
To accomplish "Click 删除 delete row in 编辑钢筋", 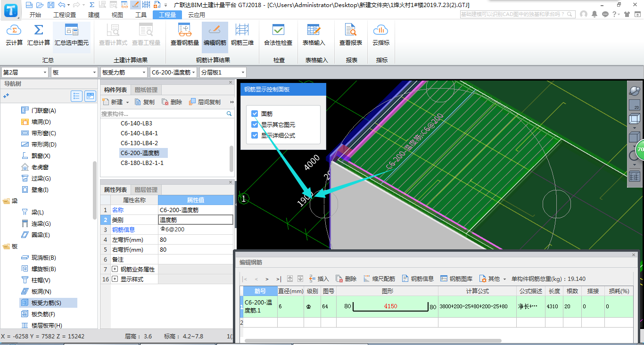I will coord(346,279).
